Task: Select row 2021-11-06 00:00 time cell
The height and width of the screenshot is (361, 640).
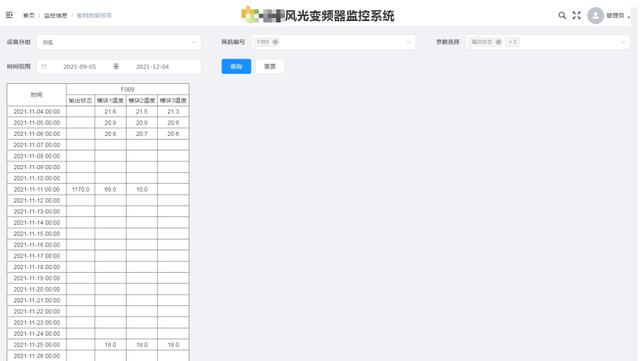Action: coord(37,134)
